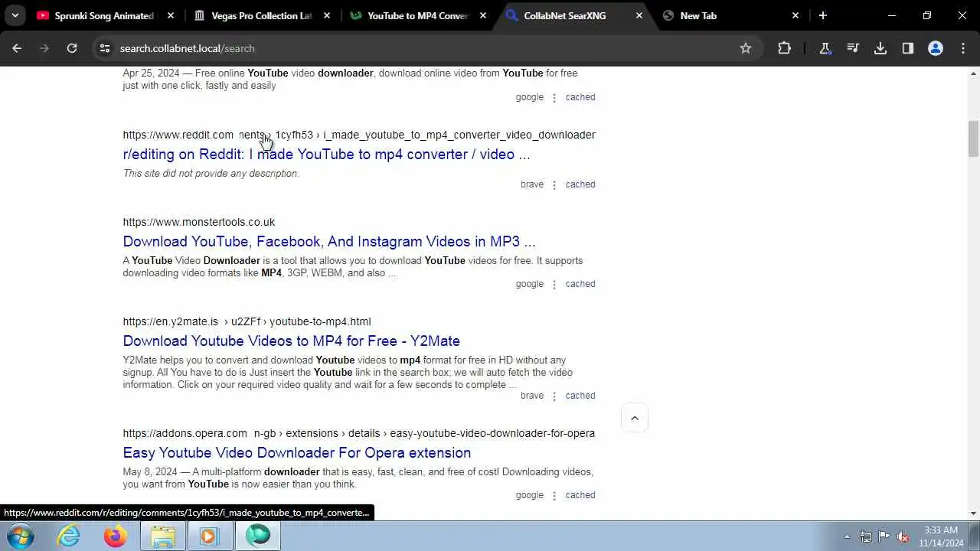Viewport: 980px width, 551px height.
Task: Click brave engine label on Y2Mate result
Action: 532,396
